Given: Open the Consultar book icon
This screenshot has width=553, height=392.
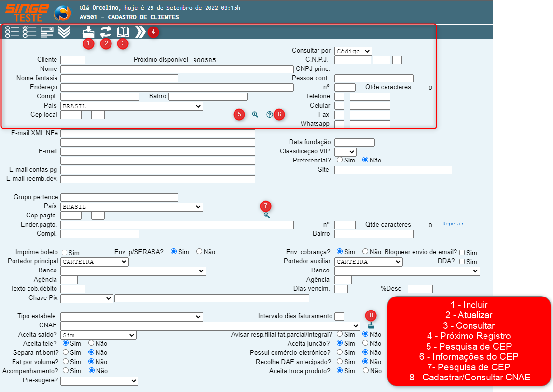Looking at the screenshot, I should (123, 32).
